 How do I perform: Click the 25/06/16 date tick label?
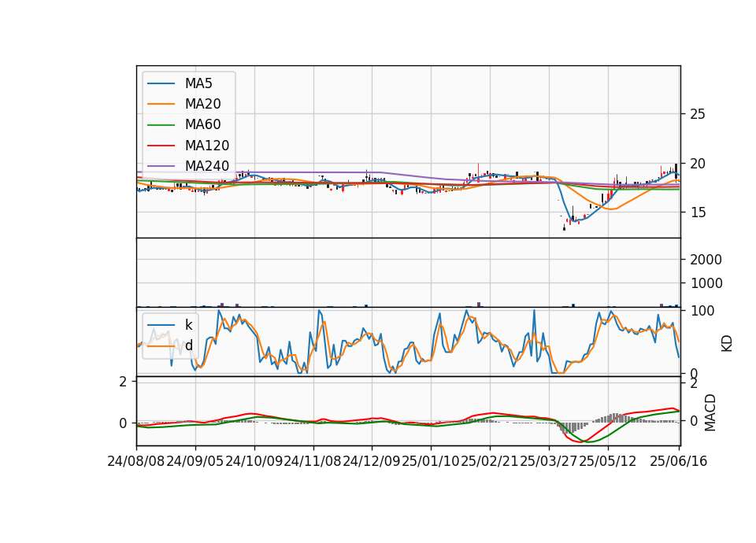pos(679,461)
